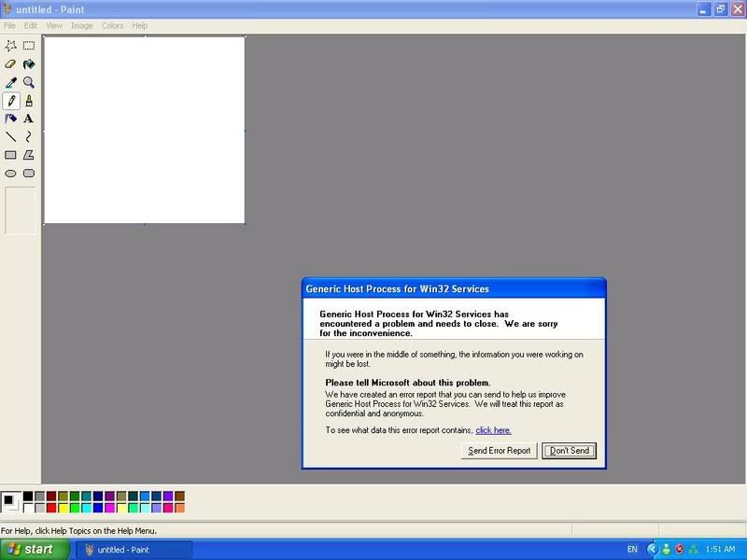Switch to the Brush tool
Screen dimensions: 747x560
point(29,101)
